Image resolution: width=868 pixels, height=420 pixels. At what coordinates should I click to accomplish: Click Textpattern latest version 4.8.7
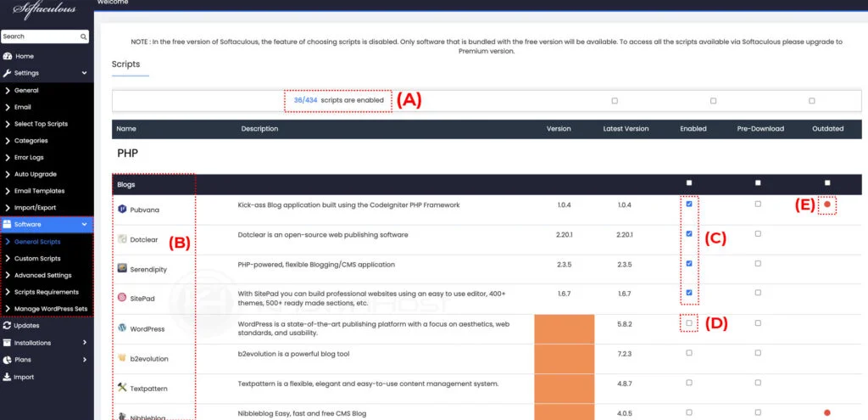click(x=625, y=383)
